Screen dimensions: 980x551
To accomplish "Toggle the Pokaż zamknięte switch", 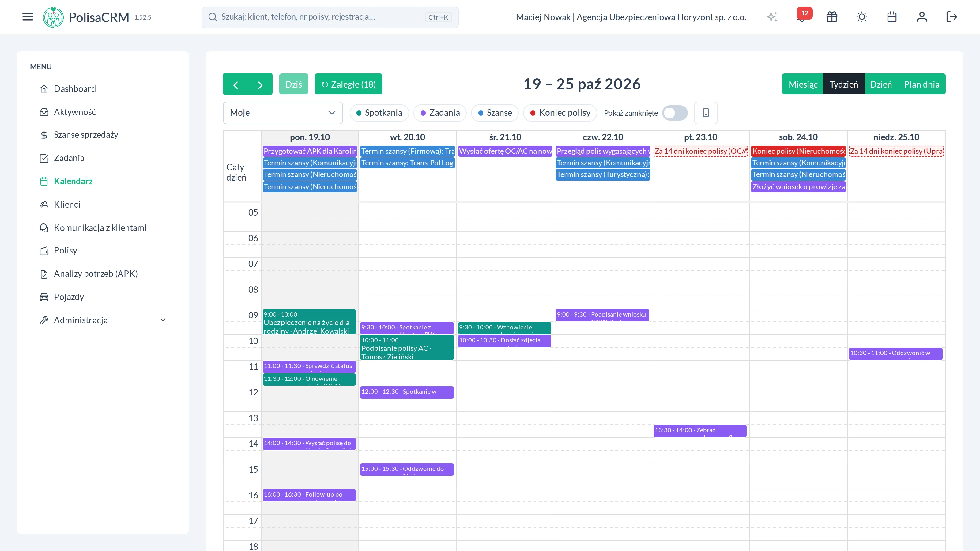I will [x=674, y=113].
